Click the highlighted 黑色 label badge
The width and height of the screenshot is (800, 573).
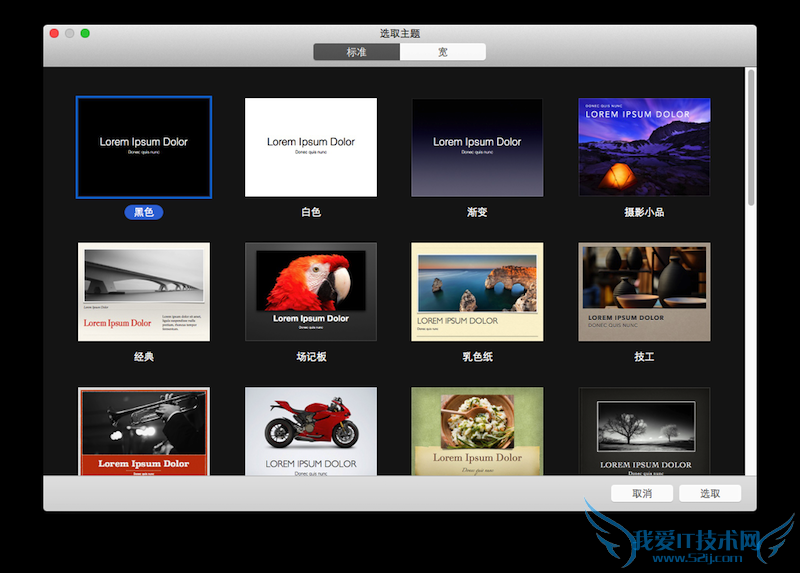click(x=144, y=212)
